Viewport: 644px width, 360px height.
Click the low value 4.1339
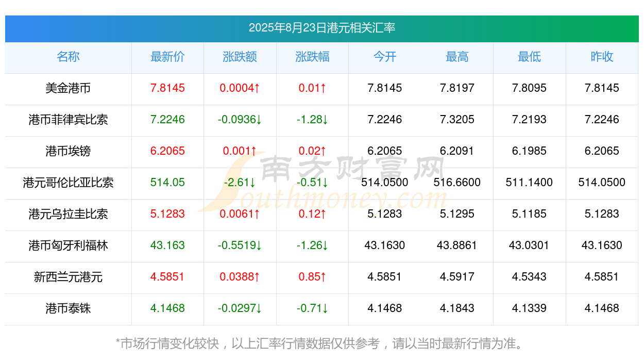tap(530, 308)
